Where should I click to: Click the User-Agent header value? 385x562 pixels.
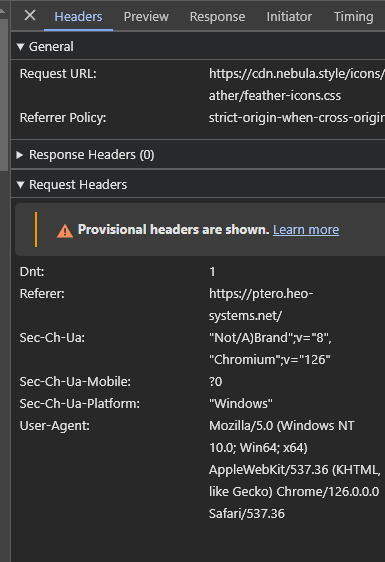(x=295, y=470)
